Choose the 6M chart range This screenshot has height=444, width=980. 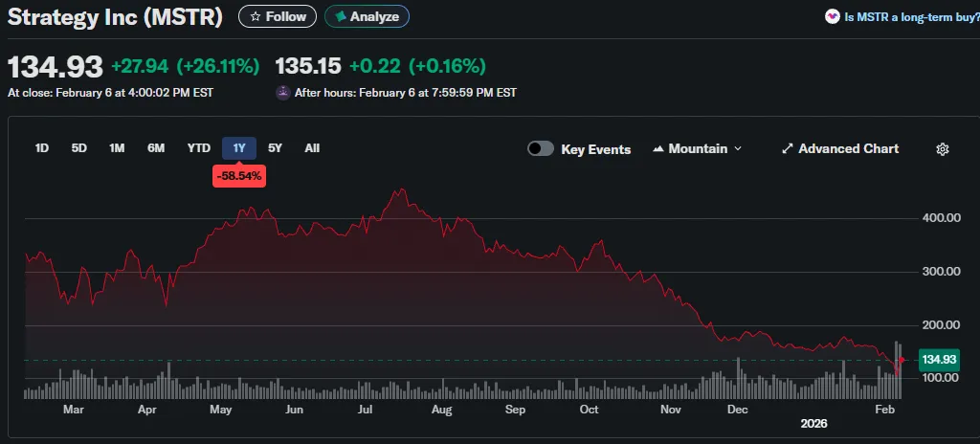[156, 148]
